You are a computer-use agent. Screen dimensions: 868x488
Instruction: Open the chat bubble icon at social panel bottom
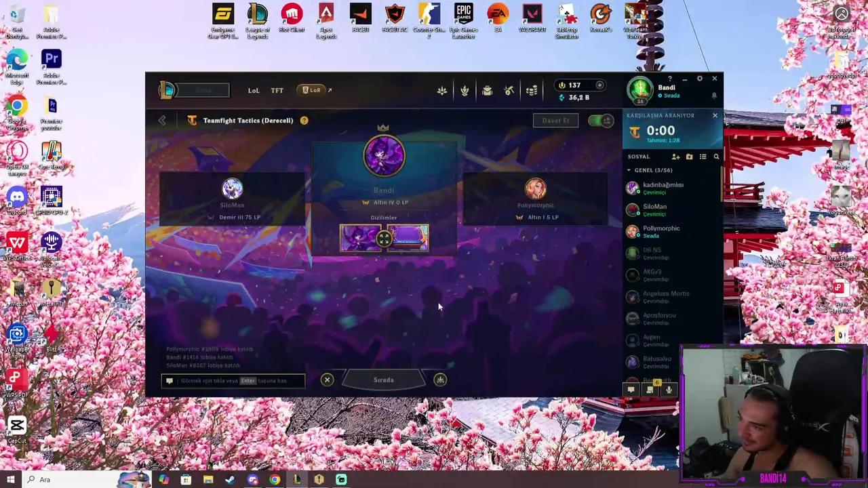click(631, 390)
